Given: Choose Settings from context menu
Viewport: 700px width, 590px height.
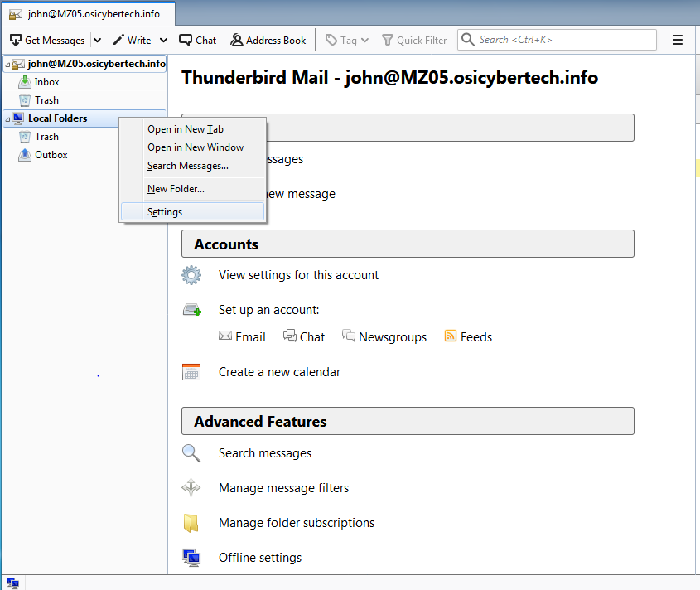Looking at the screenshot, I should pos(192,211).
